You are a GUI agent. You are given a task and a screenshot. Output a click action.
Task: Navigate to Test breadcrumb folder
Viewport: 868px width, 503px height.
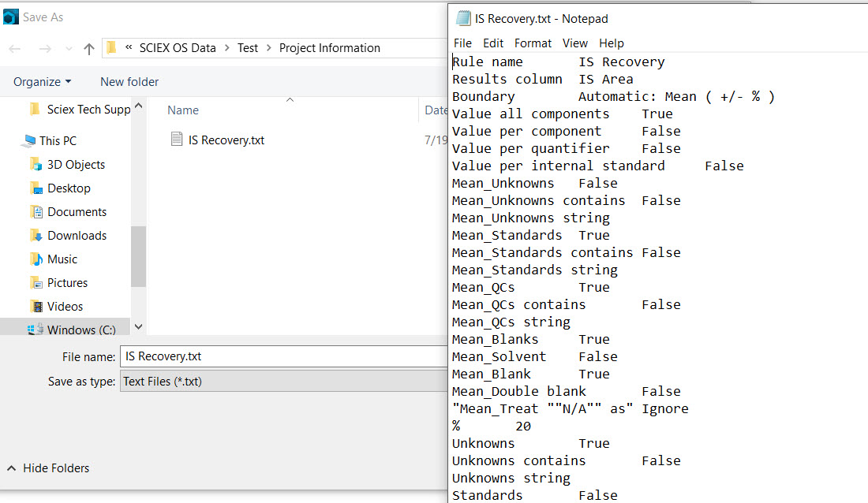(x=248, y=48)
